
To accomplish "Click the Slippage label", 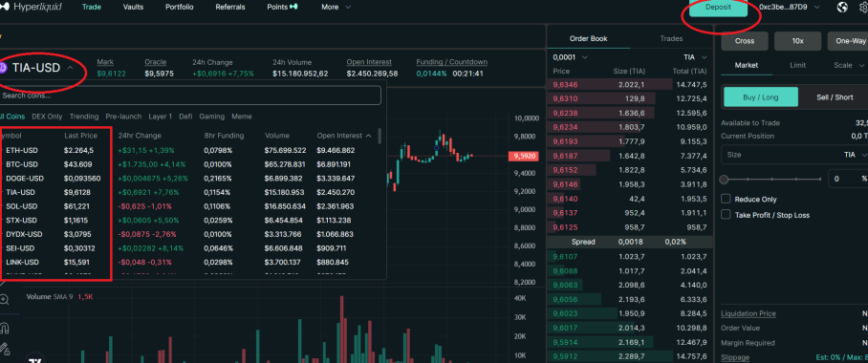I will (734, 357).
